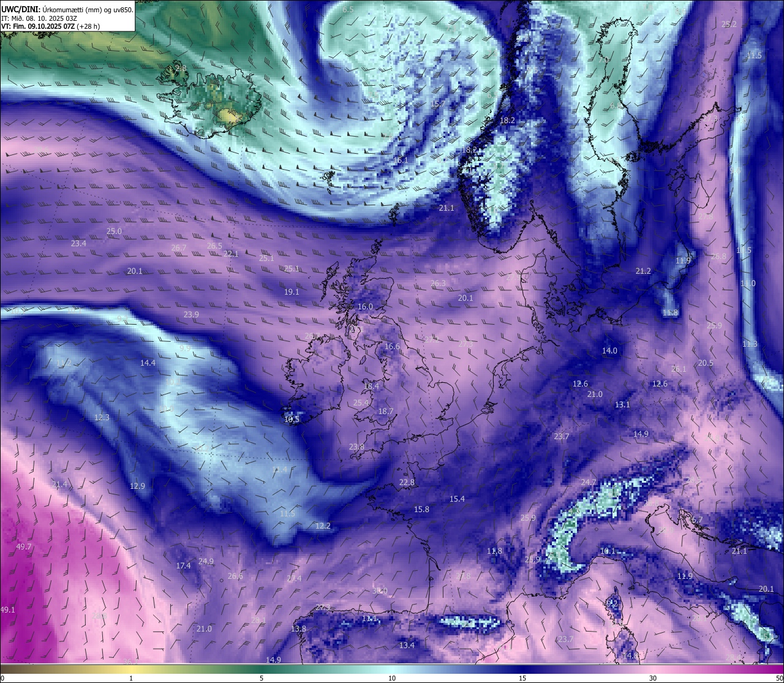Click the 12.2 value label
Image resolution: width=784 pixels, height=683 pixels.
323,526
